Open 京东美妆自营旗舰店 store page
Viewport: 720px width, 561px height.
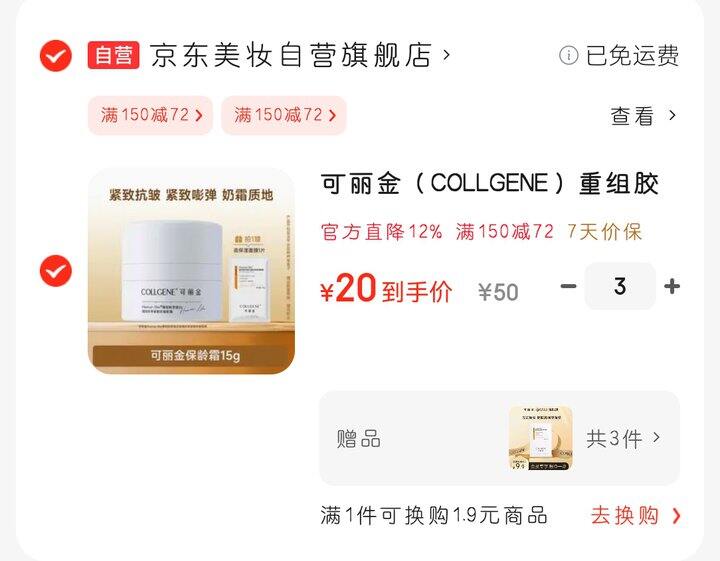pos(291,55)
